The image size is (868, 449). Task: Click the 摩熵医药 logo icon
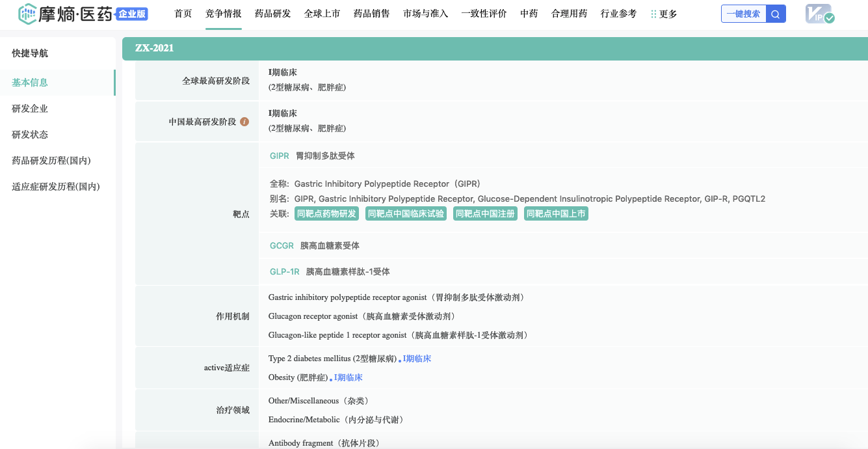click(x=28, y=14)
